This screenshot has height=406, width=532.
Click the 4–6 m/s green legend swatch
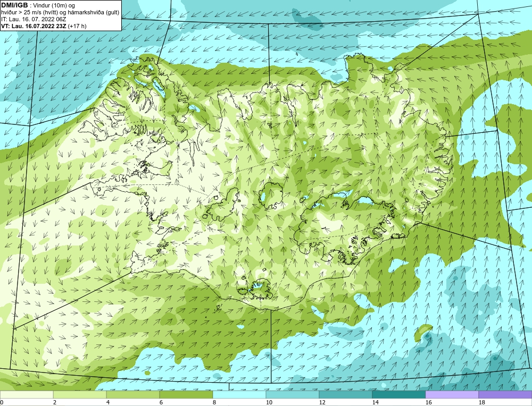pyautogui.click(x=133, y=395)
